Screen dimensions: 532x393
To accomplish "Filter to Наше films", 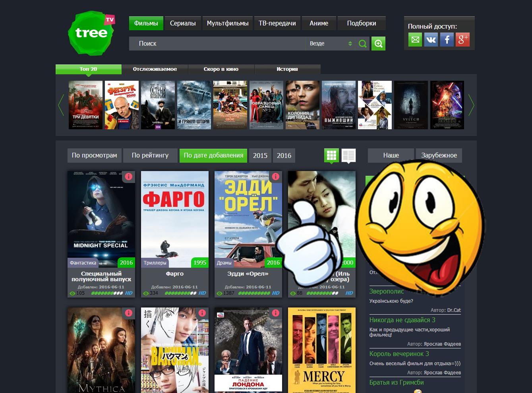I will pyautogui.click(x=391, y=156).
